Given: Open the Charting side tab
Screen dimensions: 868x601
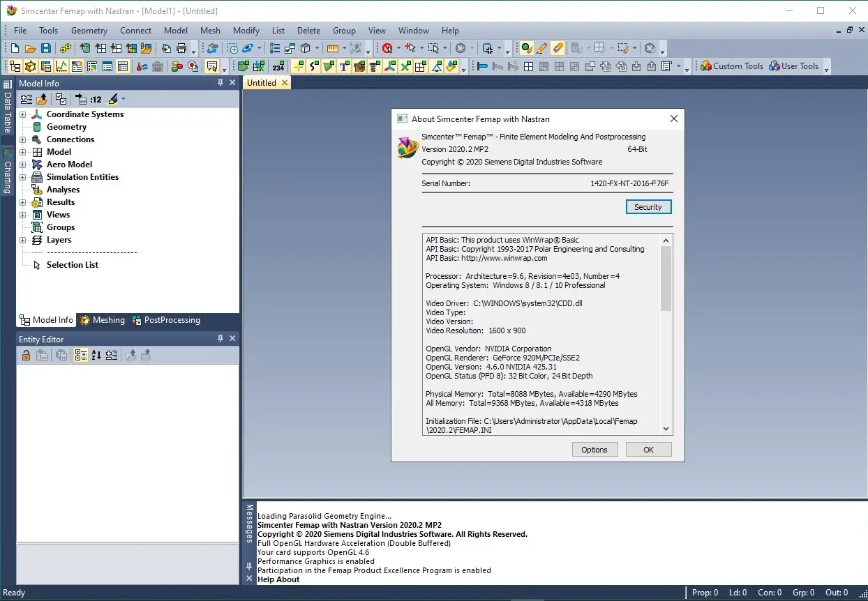Looking at the screenshot, I should (x=7, y=172).
